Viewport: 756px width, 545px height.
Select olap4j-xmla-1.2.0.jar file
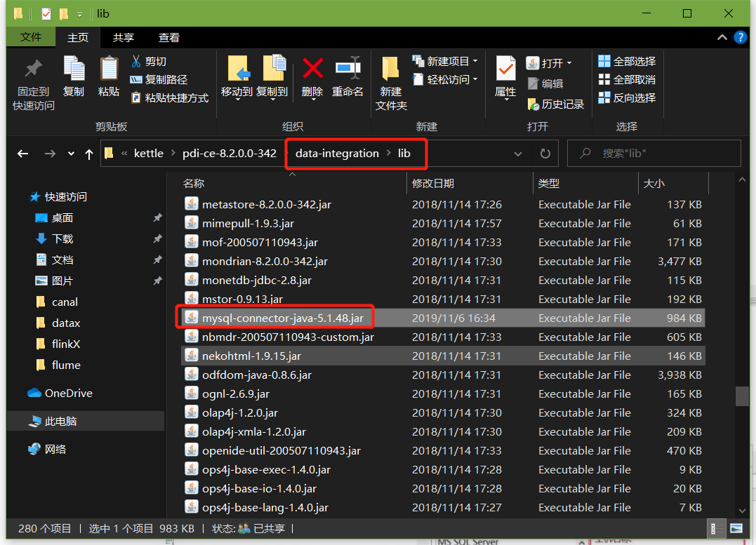click(x=443, y=432)
